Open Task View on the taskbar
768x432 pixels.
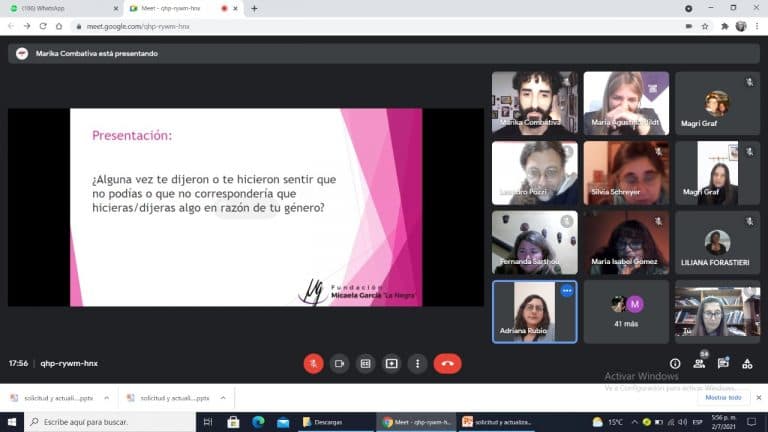point(208,422)
